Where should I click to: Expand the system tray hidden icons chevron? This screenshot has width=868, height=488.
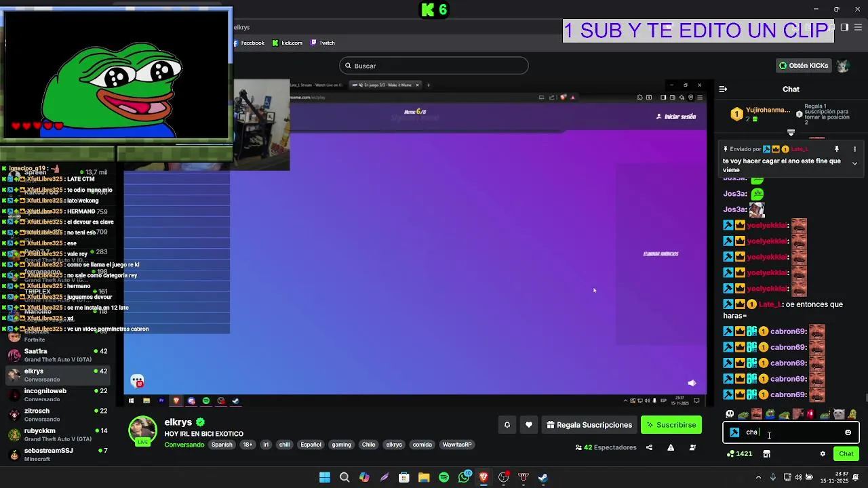click(x=757, y=477)
